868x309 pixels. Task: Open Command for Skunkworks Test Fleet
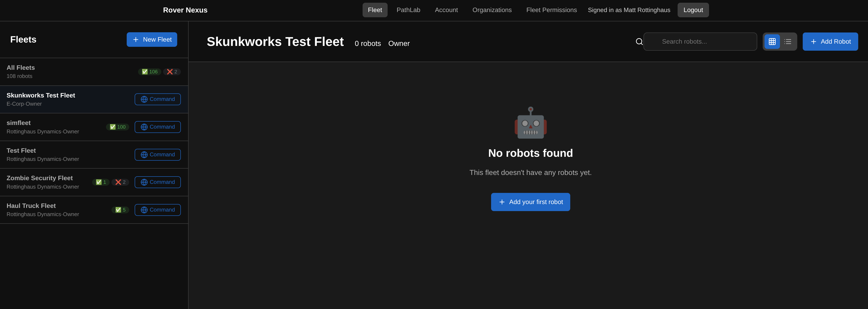(x=157, y=99)
